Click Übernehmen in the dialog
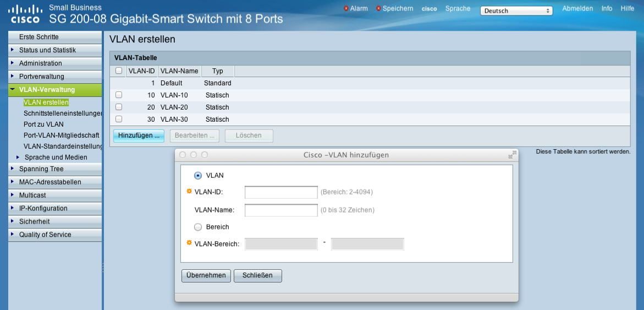 [x=206, y=275]
